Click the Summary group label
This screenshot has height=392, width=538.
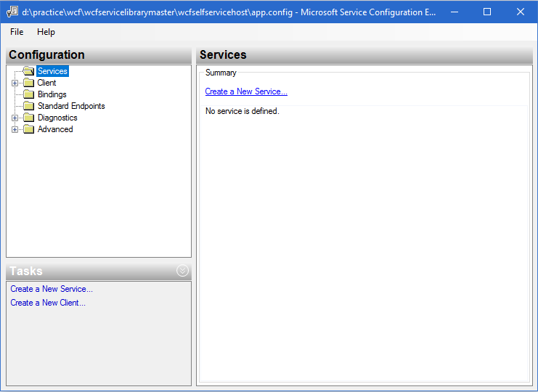click(221, 73)
